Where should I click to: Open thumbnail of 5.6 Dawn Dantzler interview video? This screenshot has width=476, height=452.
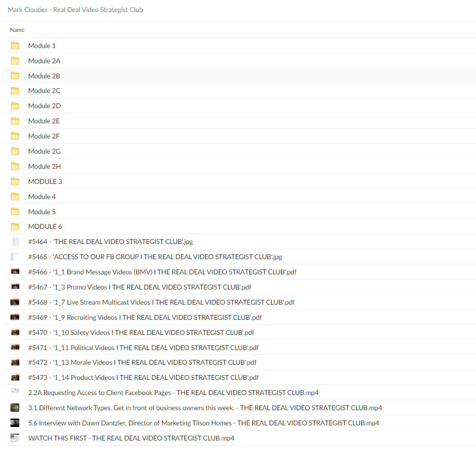pos(15,423)
